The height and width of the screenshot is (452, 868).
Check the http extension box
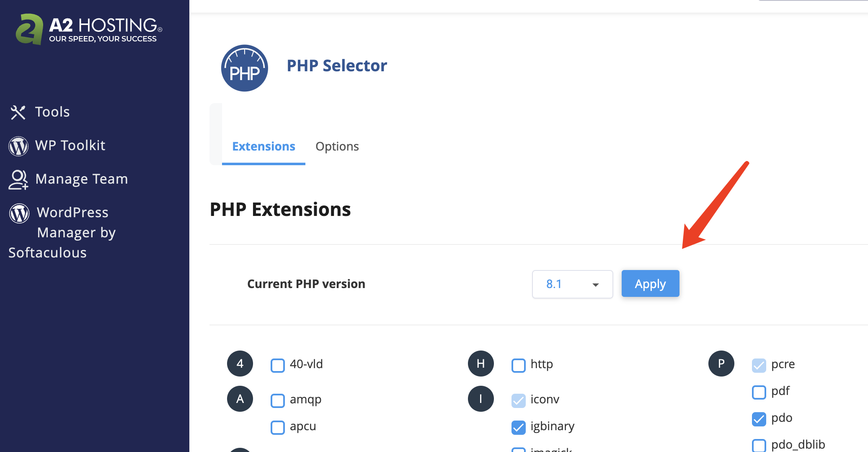coord(518,365)
